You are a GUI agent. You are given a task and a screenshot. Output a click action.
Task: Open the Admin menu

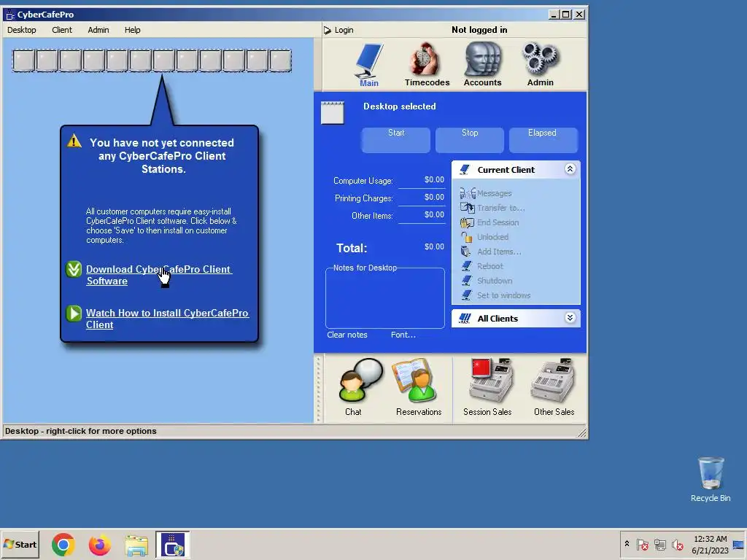98,29
